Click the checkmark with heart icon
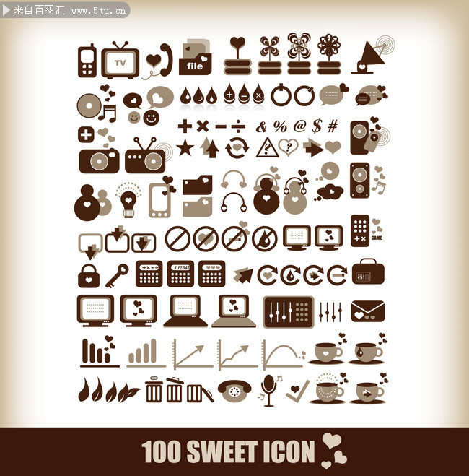This screenshot has width=469, height=476. pyautogui.click(x=297, y=391)
